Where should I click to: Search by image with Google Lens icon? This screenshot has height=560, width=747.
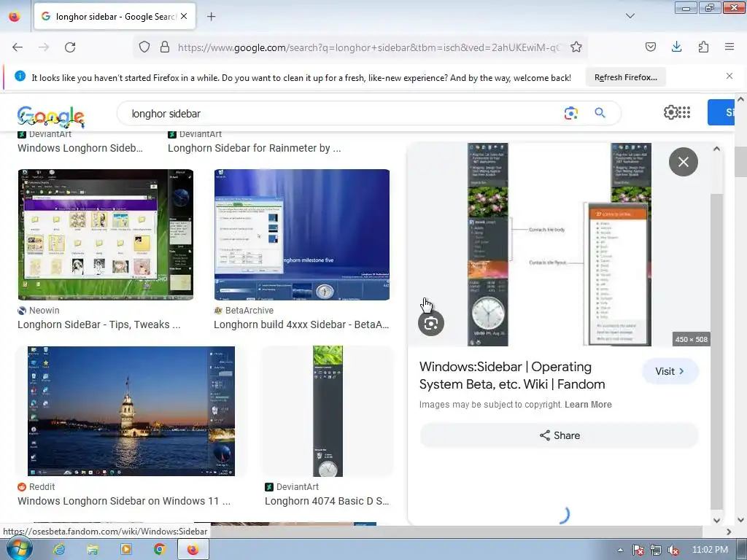(570, 113)
